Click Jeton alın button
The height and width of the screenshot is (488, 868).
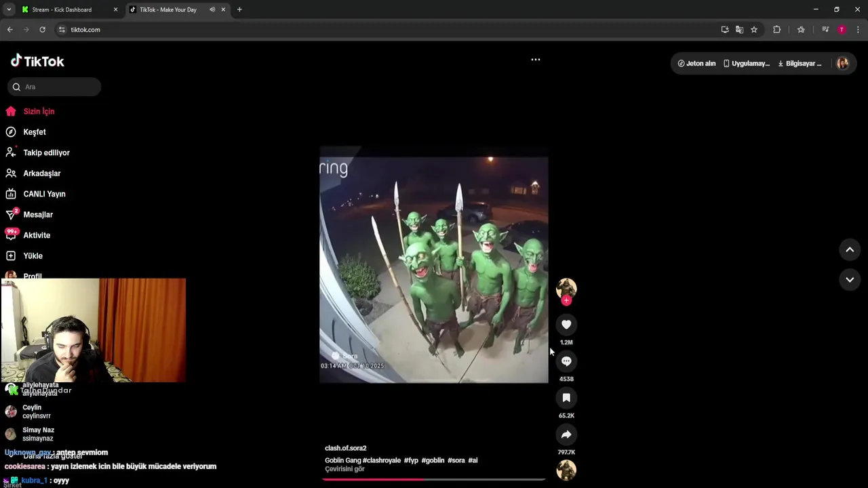[x=696, y=64]
